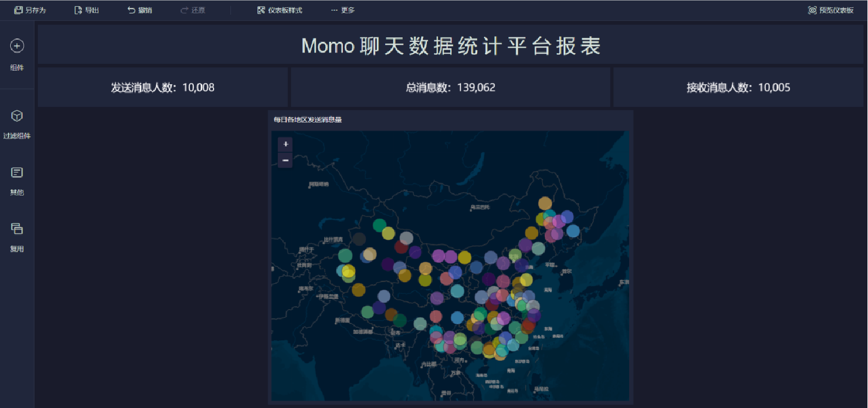Click the 还原 redo button

pos(193,10)
